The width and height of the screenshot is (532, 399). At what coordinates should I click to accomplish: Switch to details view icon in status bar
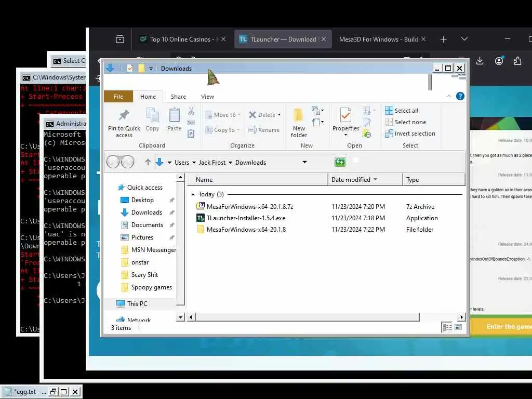pos(447,327)
